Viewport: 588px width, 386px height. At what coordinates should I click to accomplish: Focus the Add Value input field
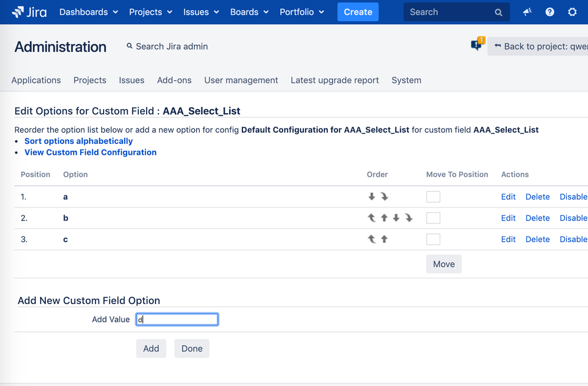tap(177, 319)
